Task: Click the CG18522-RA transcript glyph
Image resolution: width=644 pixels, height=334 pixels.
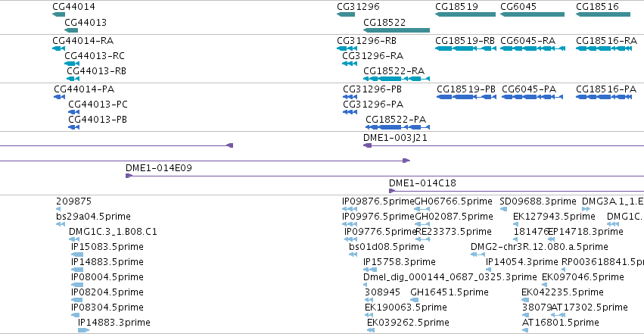Action: tap(397, 79)
